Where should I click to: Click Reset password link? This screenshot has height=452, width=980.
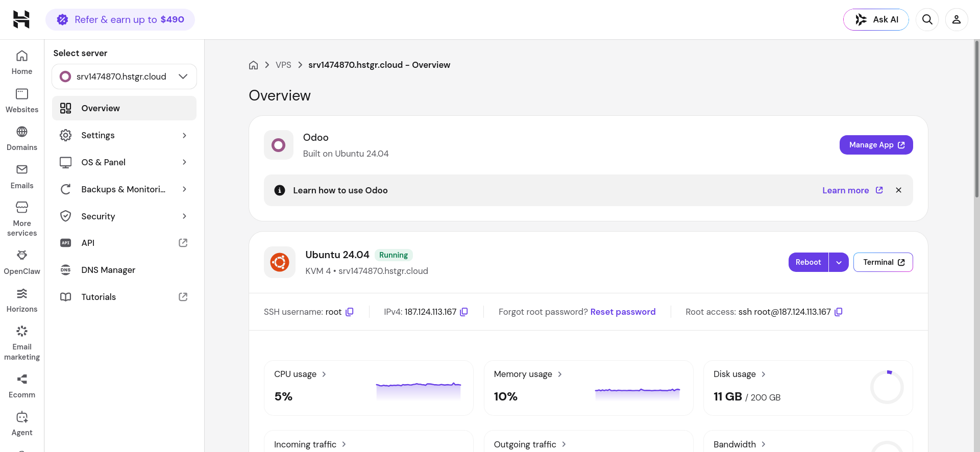(623, 312)
